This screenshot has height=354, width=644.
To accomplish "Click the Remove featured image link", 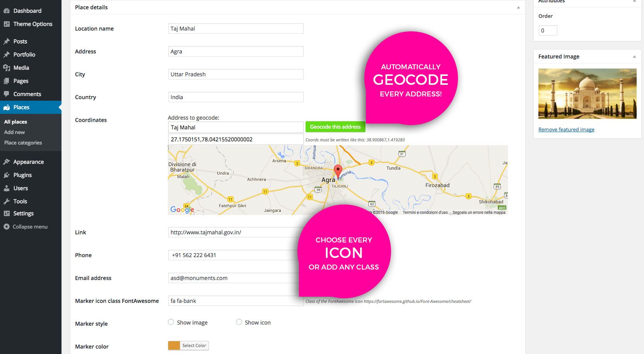I will [x=566, y=129].
